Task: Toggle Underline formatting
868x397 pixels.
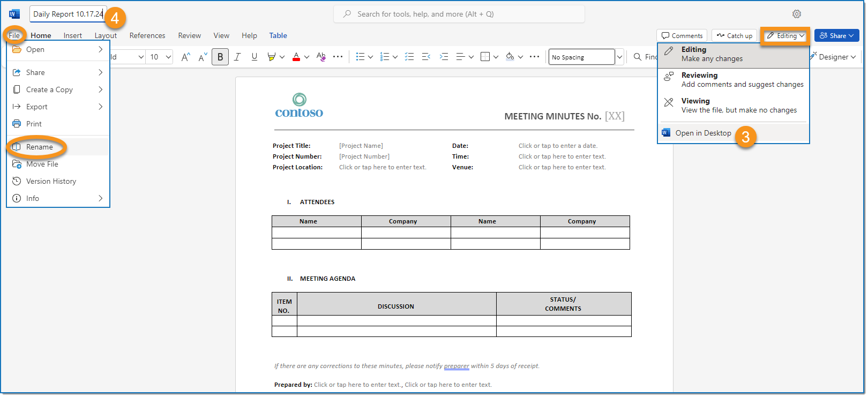Action: point(255,57)
